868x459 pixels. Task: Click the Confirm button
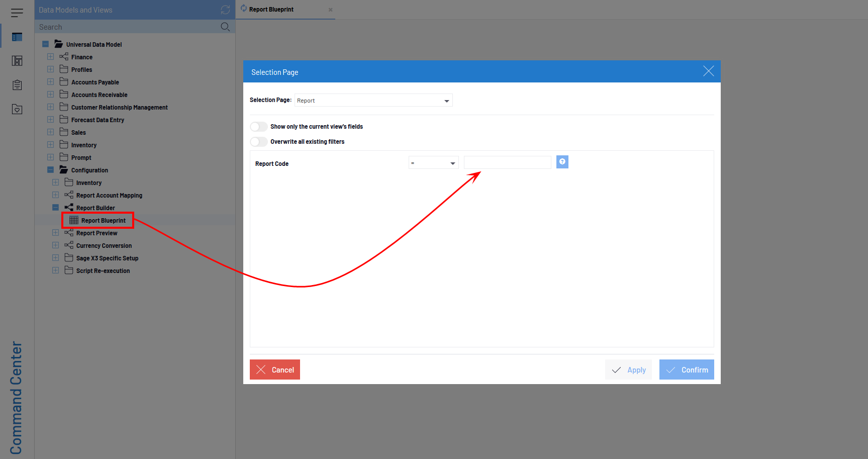(686, 370)
